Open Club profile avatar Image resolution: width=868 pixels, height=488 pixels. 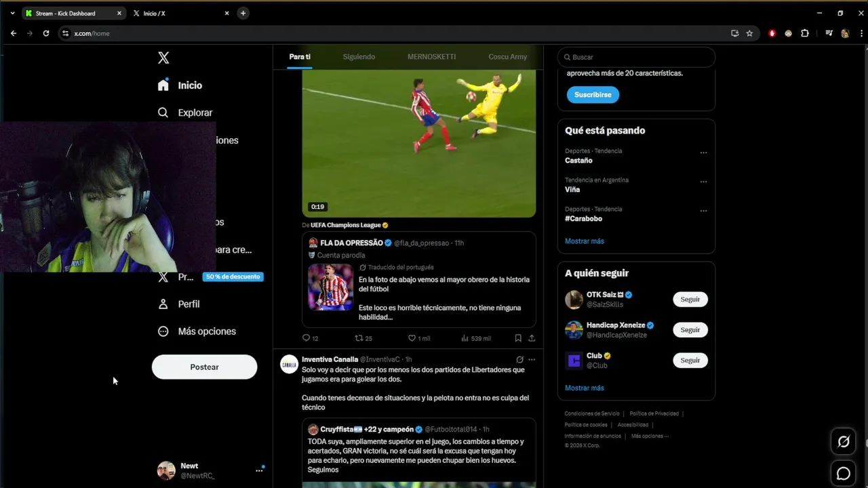pos(574,361)
